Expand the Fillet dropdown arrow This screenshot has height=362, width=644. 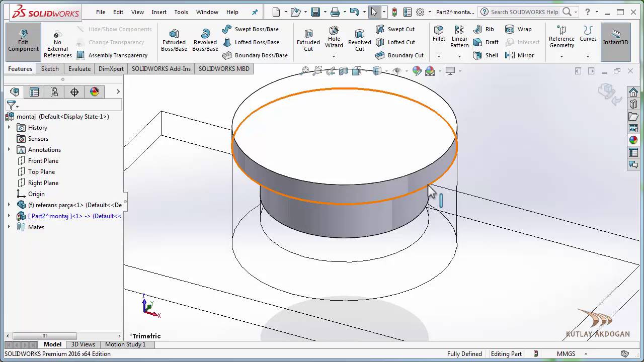(x=439, y=56)
